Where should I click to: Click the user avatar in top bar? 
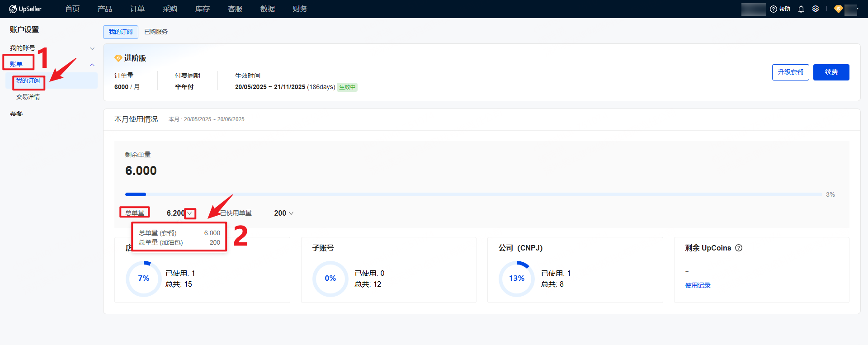pyautogui.click(x=850, y=9)
